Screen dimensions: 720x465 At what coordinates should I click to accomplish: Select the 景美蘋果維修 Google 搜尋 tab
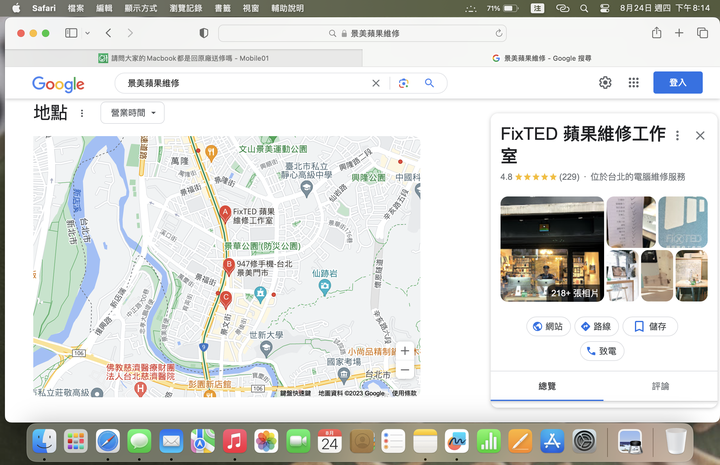[x=541, y=58]
